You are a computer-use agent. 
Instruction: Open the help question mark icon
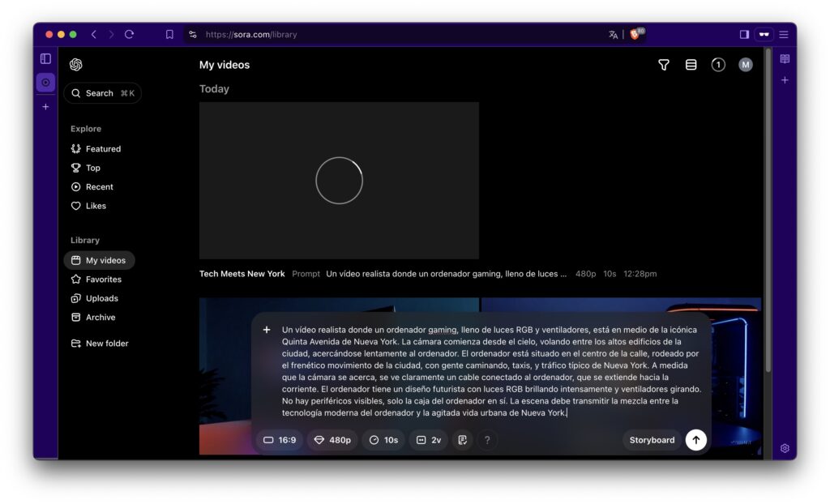pos(487,440)
